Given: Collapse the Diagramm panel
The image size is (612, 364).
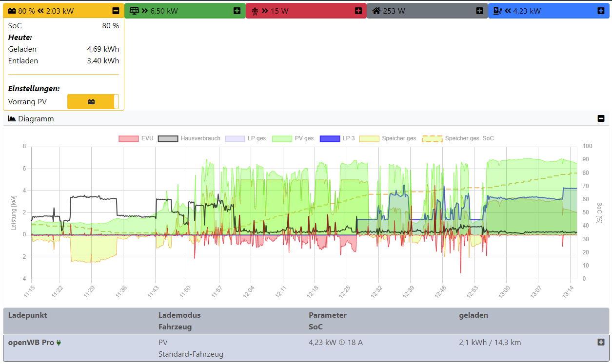Looking at the screenshot, I should (601, 118).
